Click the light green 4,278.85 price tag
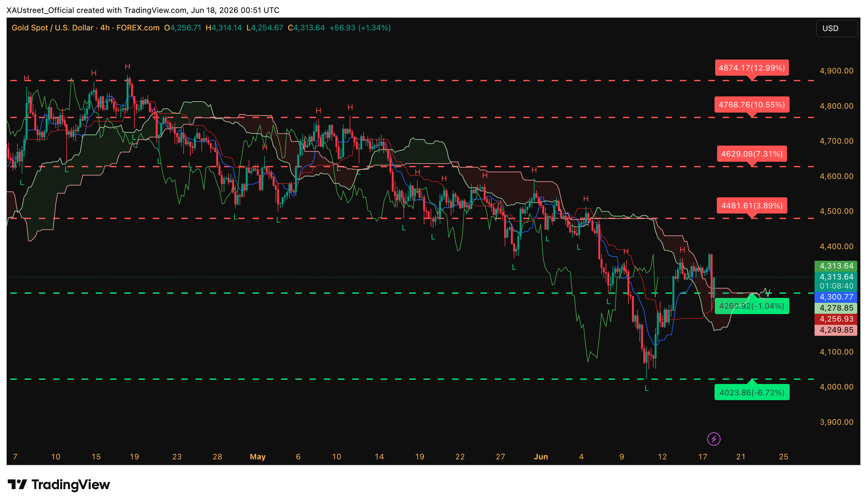Image resolution: width=867 pixels, height=504 pixels. click(x=836, y=308)
